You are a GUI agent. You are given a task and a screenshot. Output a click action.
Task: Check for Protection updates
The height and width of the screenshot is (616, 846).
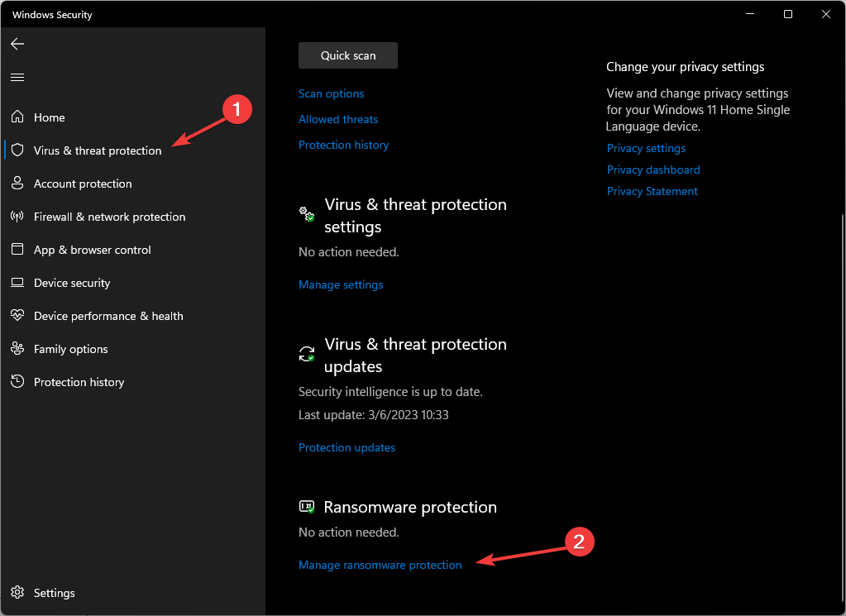[347, 447]
